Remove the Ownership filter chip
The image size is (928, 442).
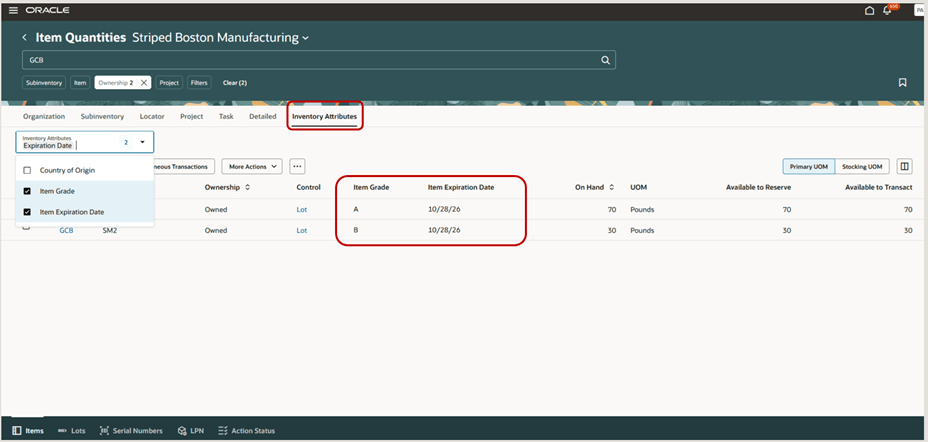(x=144, y=83)
